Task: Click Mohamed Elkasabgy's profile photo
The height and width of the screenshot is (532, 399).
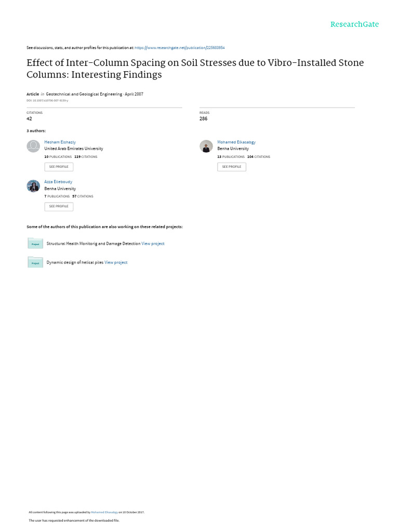Action: click(206, 146)
